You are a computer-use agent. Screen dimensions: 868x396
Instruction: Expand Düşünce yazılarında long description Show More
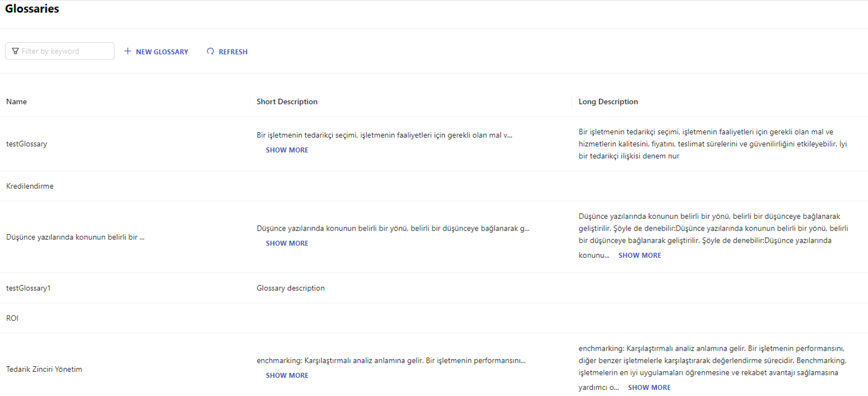pos(639,256)
